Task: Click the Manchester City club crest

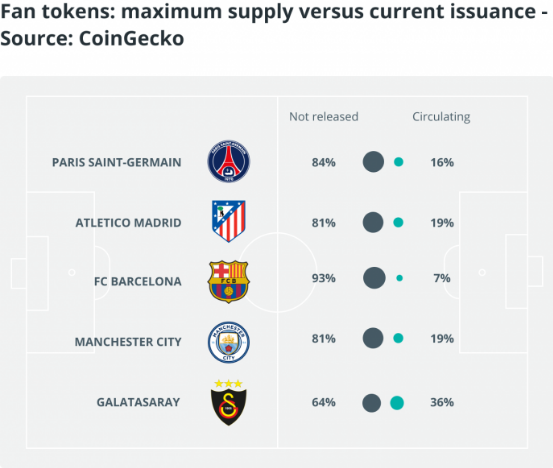Action: [229, 342]
